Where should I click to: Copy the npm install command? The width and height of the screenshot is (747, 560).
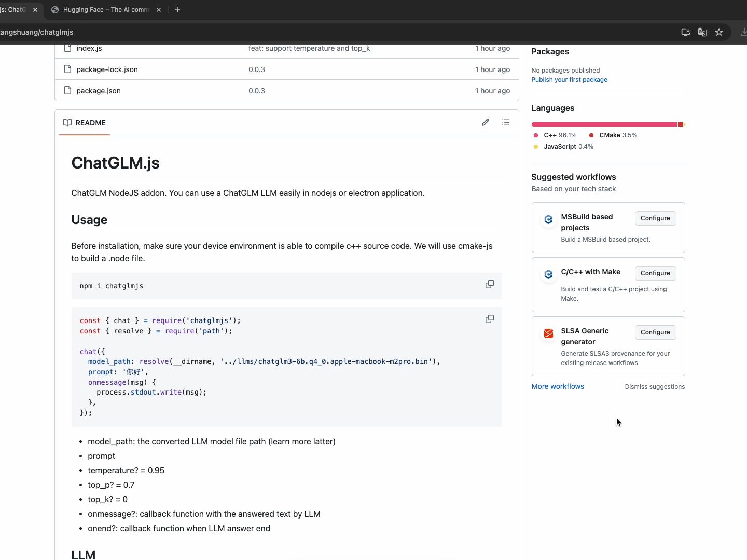coord(489,284)
